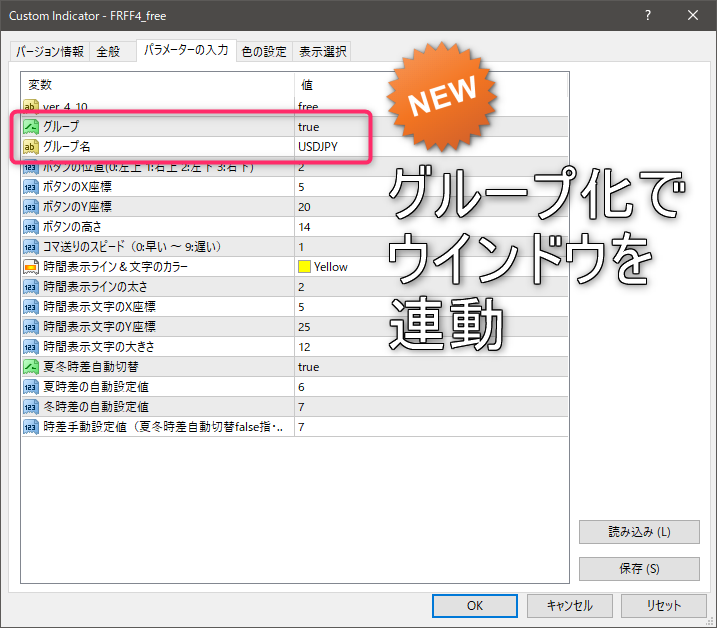Click the string icon beside グループ名
The image size is (717, 628).
[x=31, y=147]
